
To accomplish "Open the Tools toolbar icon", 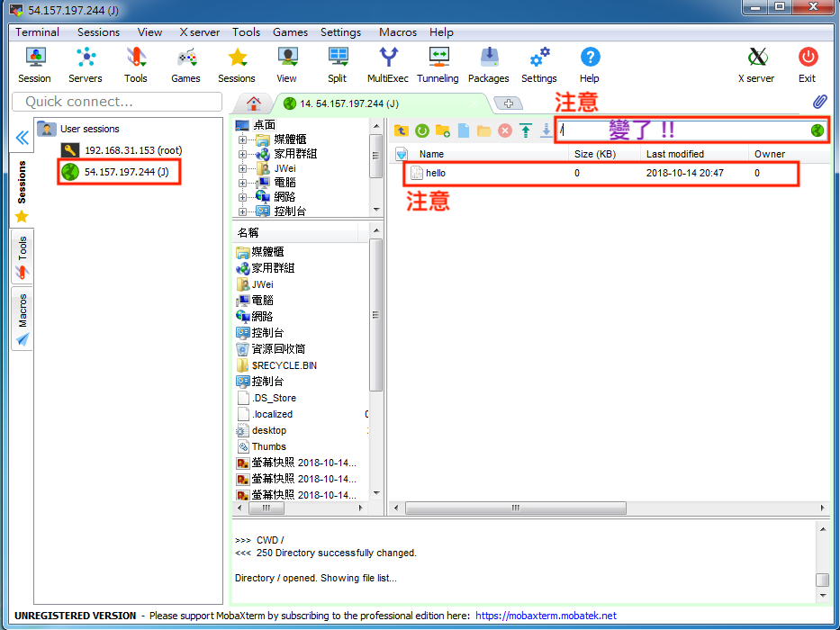I will click(136, 64).
